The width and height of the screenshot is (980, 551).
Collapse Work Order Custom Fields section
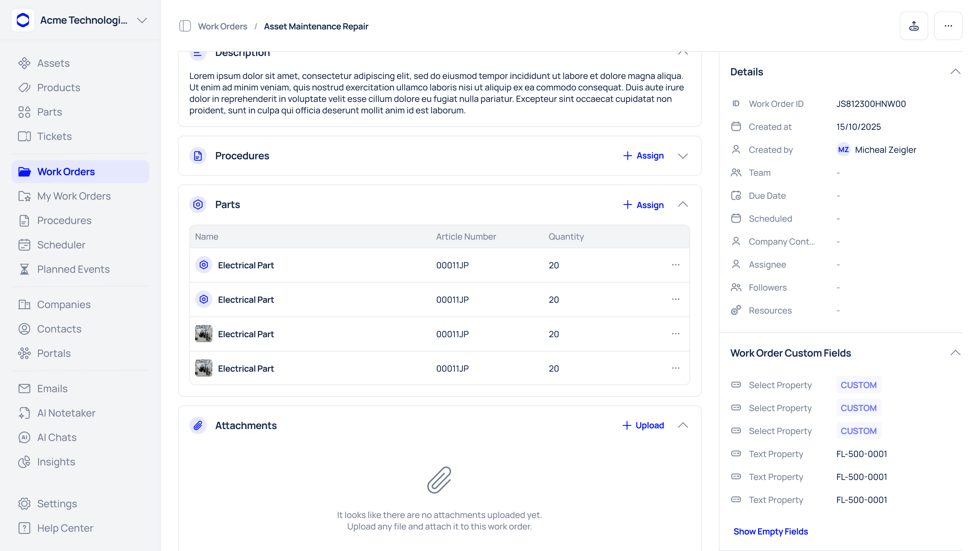pyautogui.click(x=955, y=353)
